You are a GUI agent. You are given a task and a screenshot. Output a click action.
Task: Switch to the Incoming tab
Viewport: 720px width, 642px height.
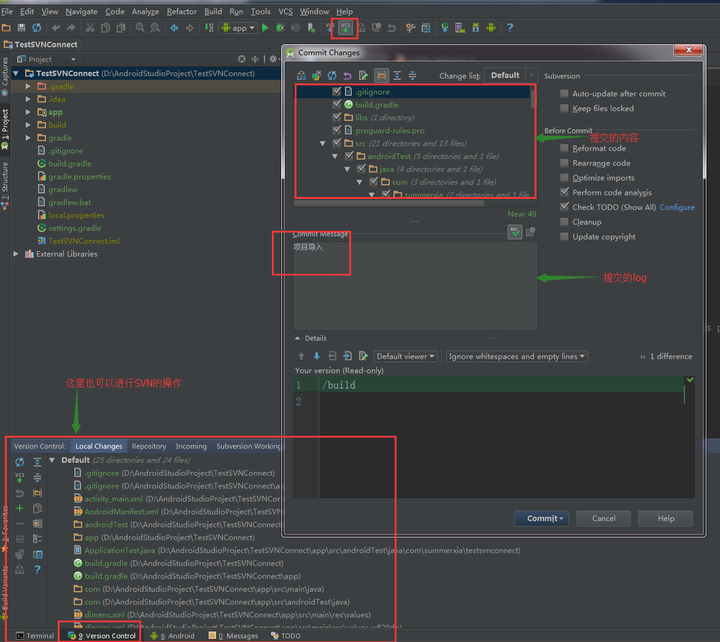(191, 446)
